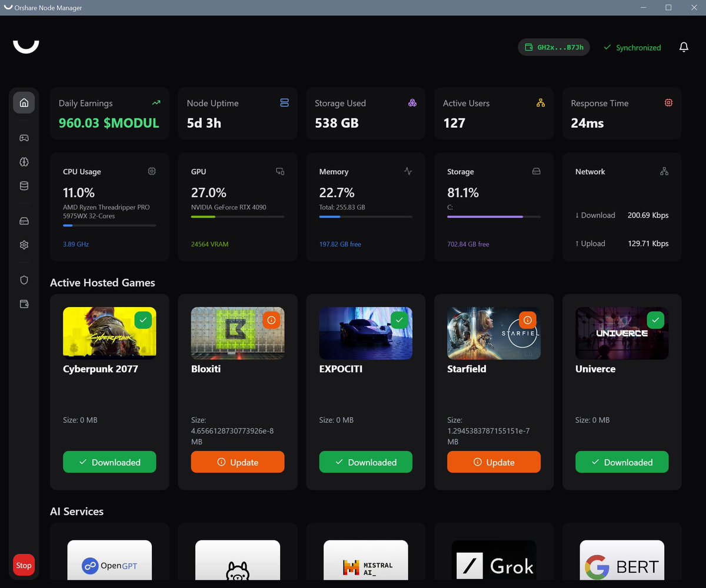Open the Cyberpunk 2077 game thumbnail
The width and height of the screenshot is (706, 588).
tap(109, 333)
